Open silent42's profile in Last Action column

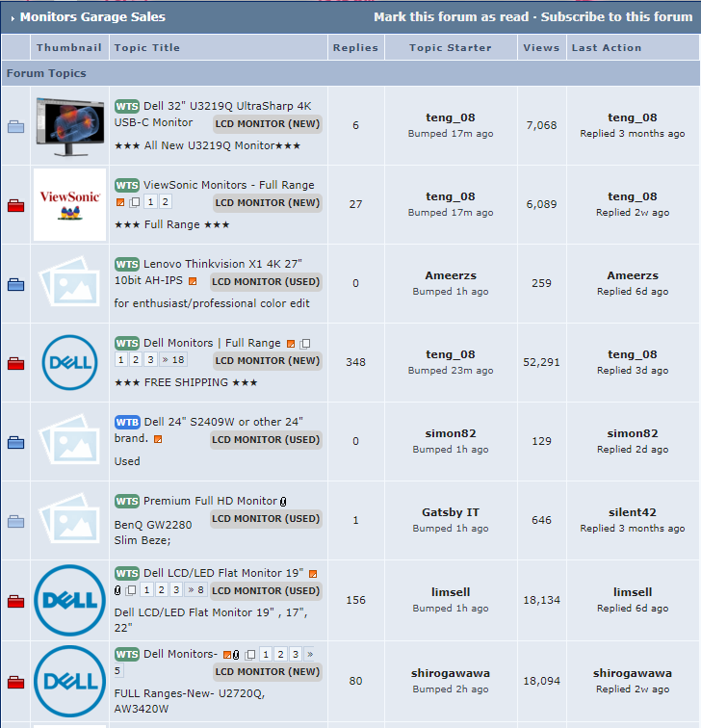tap(633, 512)
